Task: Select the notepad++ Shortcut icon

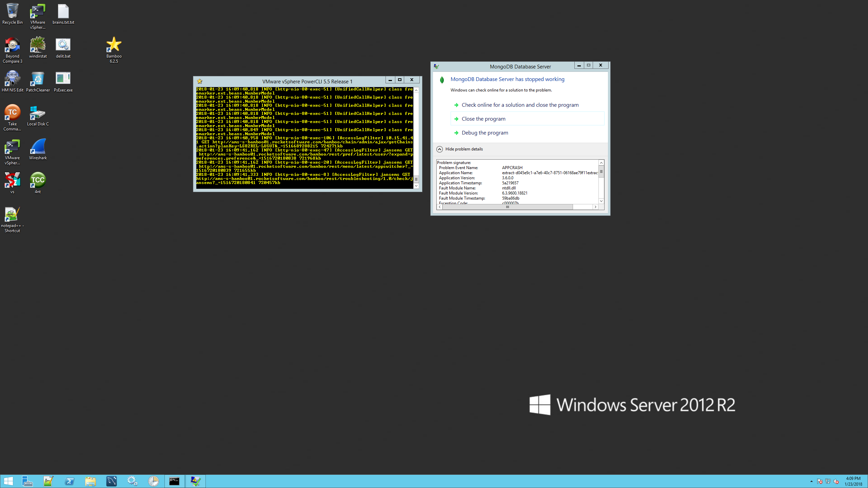Action: pyautogui.click(x=12, y=220)
